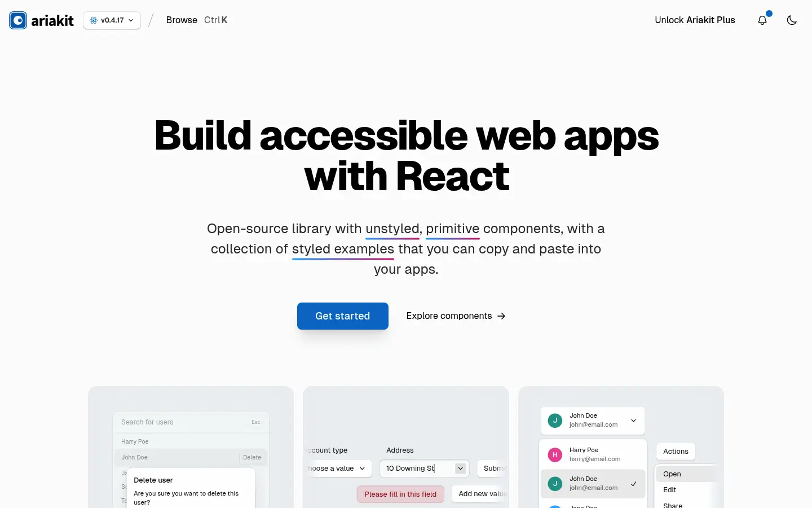Click the 'Please fill in this field' error
The width and height of the screenshot is (812, 508).
[400, 494]
